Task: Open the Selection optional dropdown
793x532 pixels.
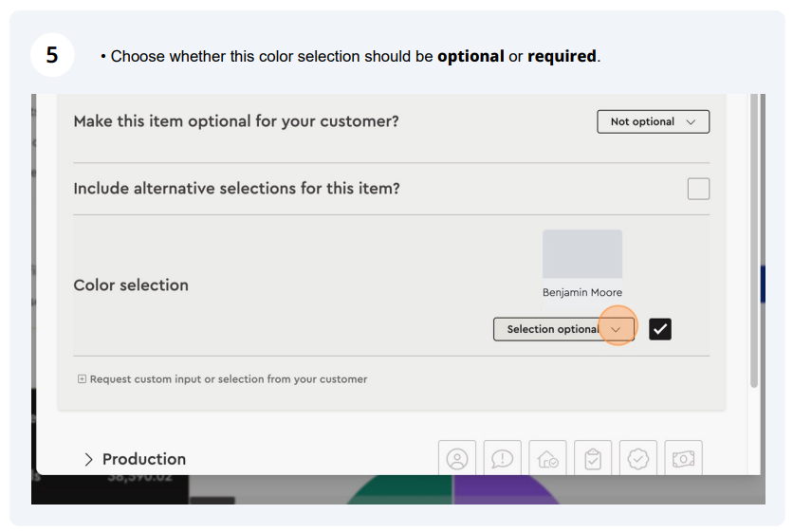Action: coord(563,329)
